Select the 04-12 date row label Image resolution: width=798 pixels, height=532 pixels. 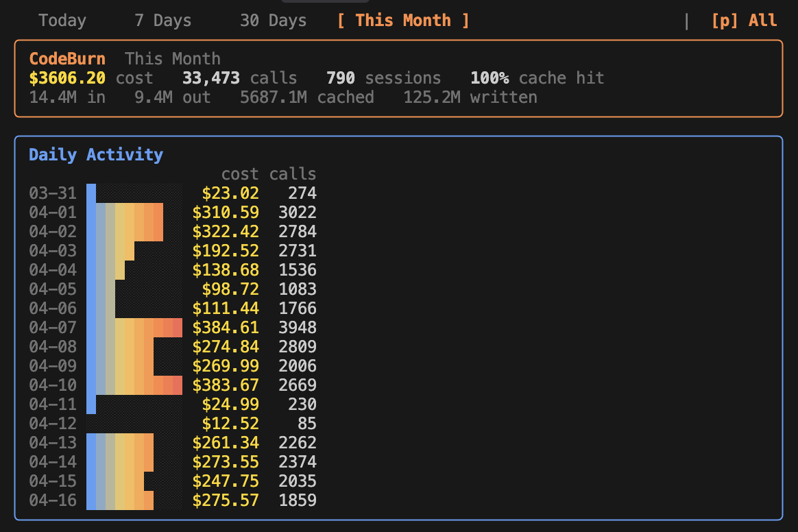53,424
